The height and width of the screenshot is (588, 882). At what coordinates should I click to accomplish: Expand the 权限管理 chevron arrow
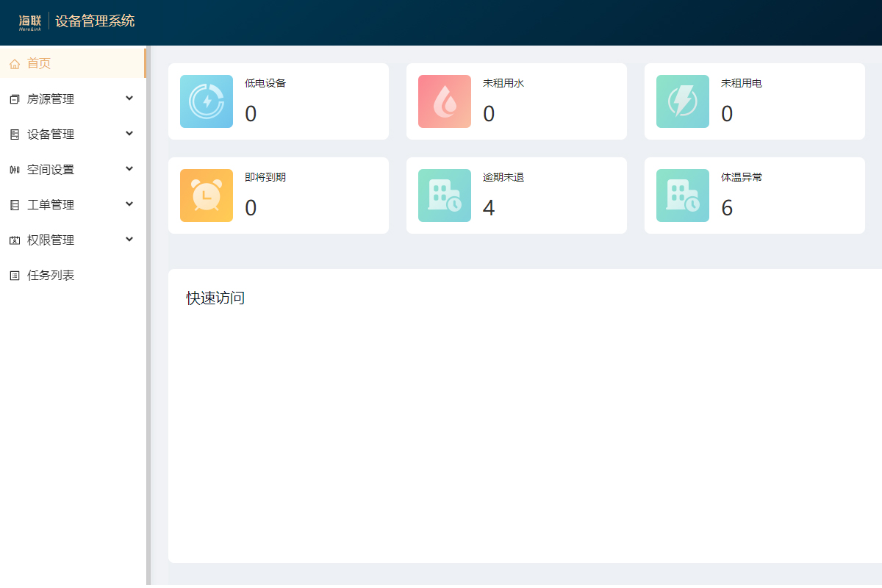coord(129,239)
